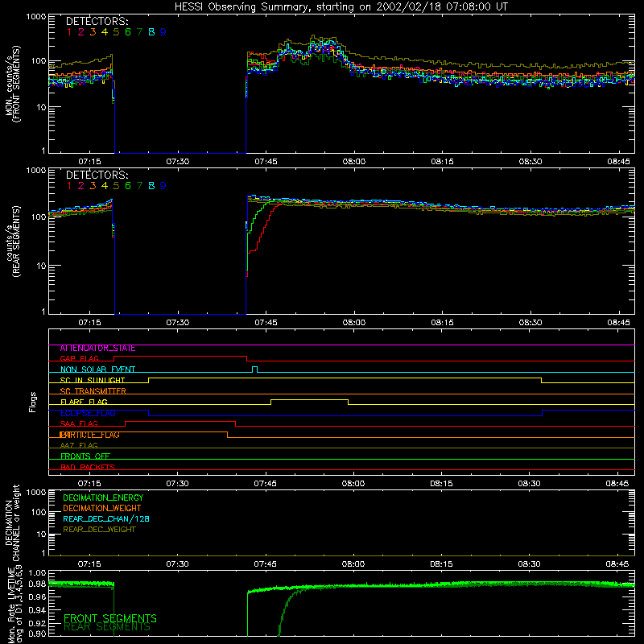The height and width of the screenshot is (644, 644).
Task: Click 08:45 tick under the rear segments plot
Action: pyautogui.click(x=618, y=323)
